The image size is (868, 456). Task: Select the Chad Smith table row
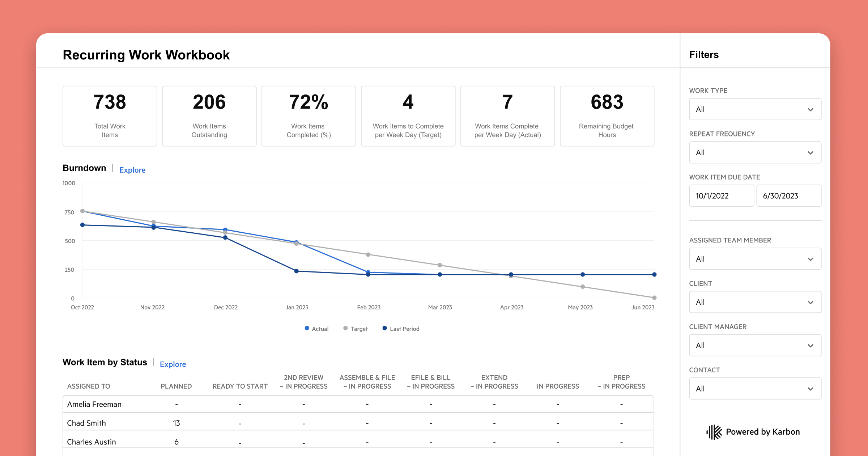point(86,423)
